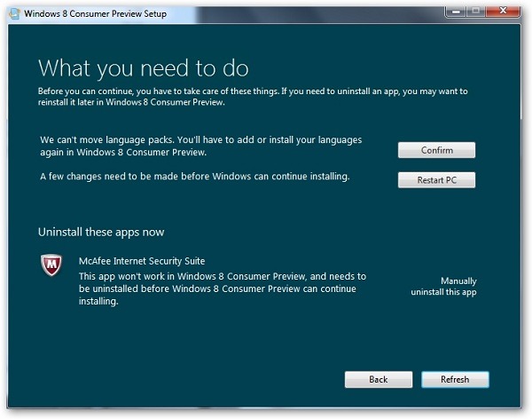Click the Restart PC button
The height and width of the screenshot is (419, 532).
(x=436, y=180)
